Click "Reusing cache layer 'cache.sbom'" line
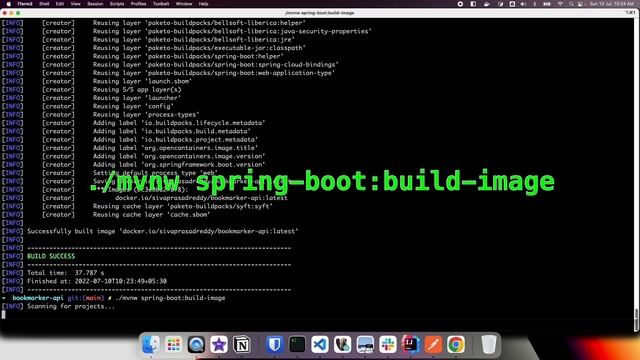The width and height of the screenshot is (640, 360). click(151, 214)
